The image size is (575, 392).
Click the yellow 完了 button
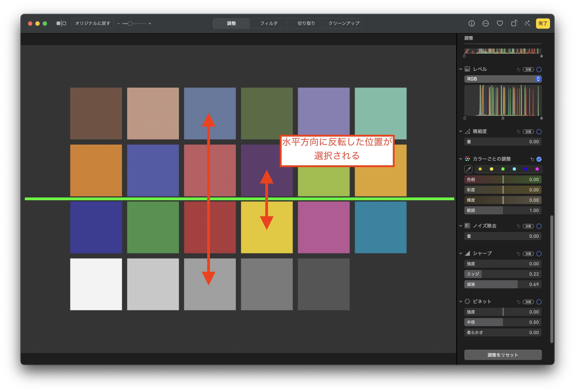543,24
